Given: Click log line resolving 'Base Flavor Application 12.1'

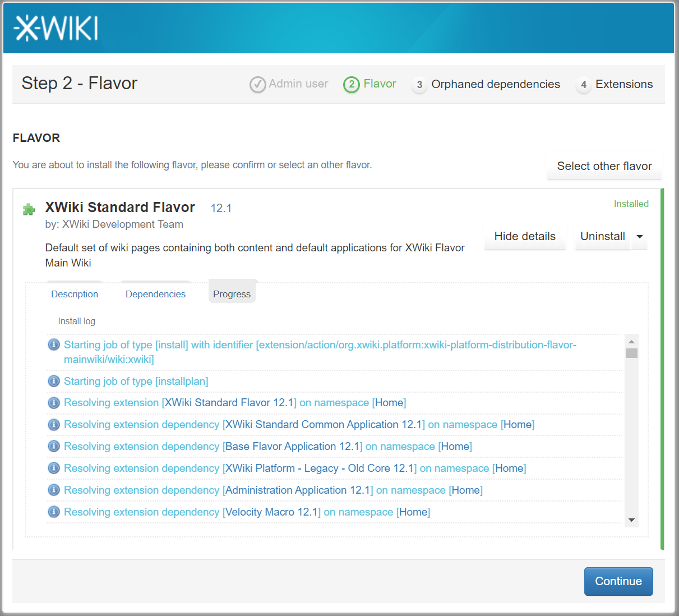Looking at the screenshot, I should pos(268,446).
